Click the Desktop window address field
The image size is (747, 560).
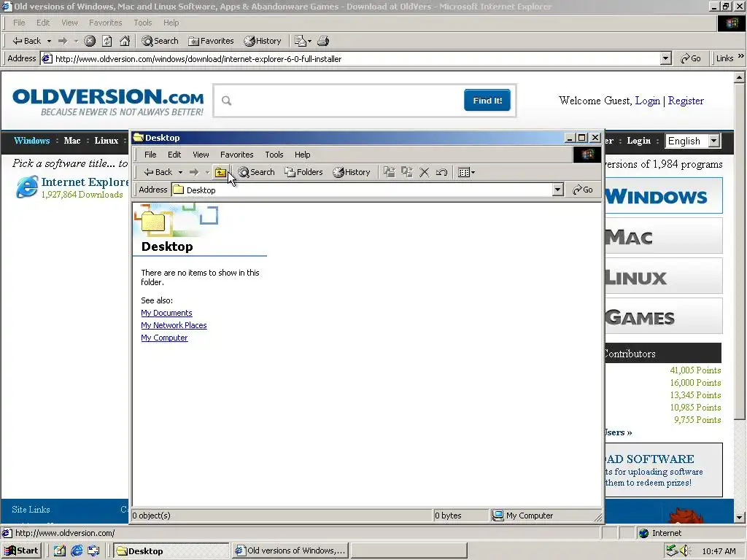(x=362, y=190)
